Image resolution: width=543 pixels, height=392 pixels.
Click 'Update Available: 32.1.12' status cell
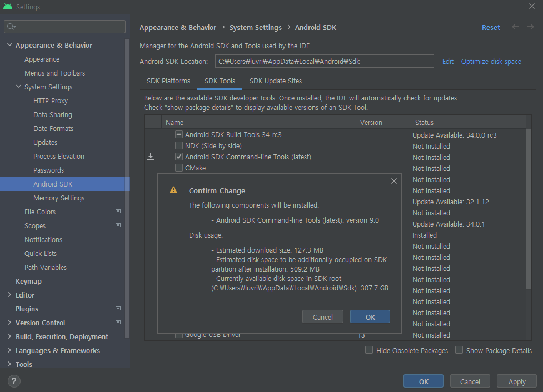click(451, 202)
